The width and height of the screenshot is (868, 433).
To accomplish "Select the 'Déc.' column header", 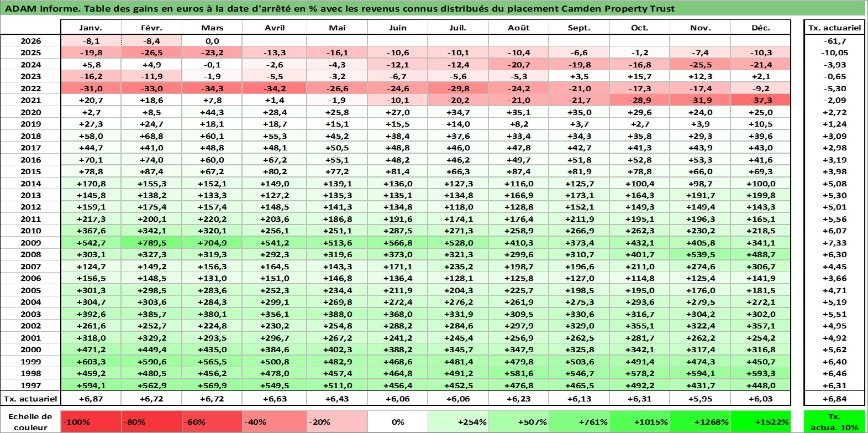I will (x=760, y=28).
